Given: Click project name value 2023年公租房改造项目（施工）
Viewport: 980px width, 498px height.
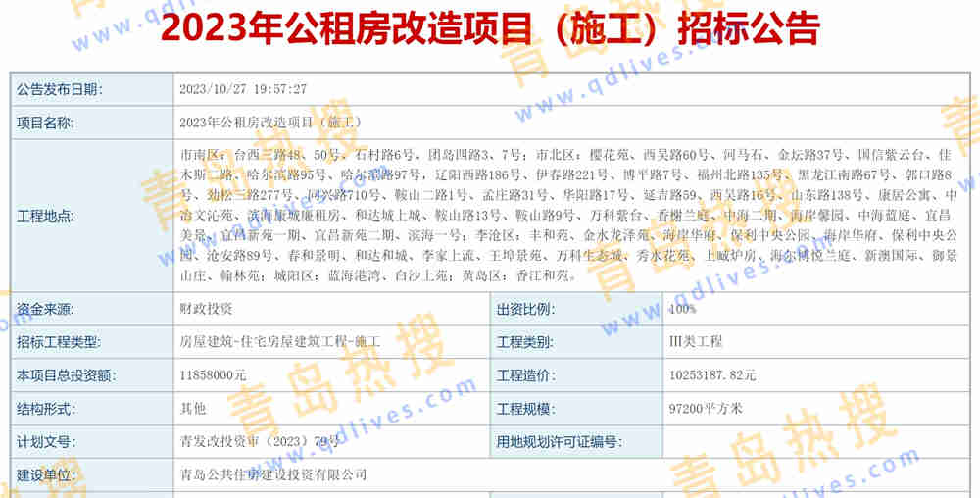Looking at the screenshot, I should point(270,123).
